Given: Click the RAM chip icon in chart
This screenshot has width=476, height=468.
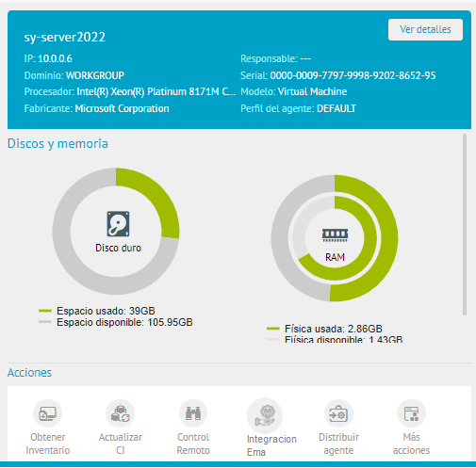Looking at the screenshot, I should [335, 235].
